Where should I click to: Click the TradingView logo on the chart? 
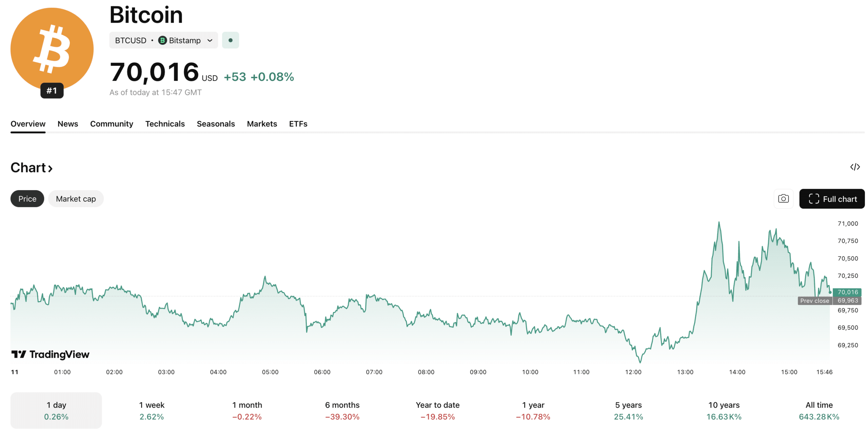tap(51, 354)
